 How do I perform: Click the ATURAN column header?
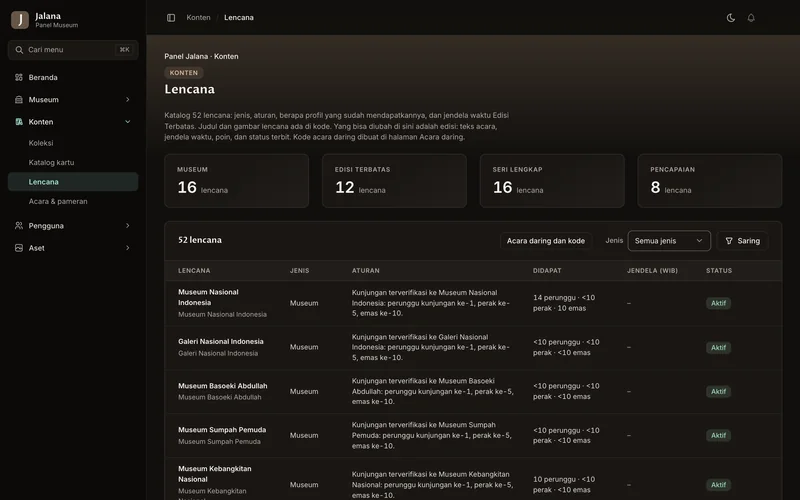pos(365,271)
